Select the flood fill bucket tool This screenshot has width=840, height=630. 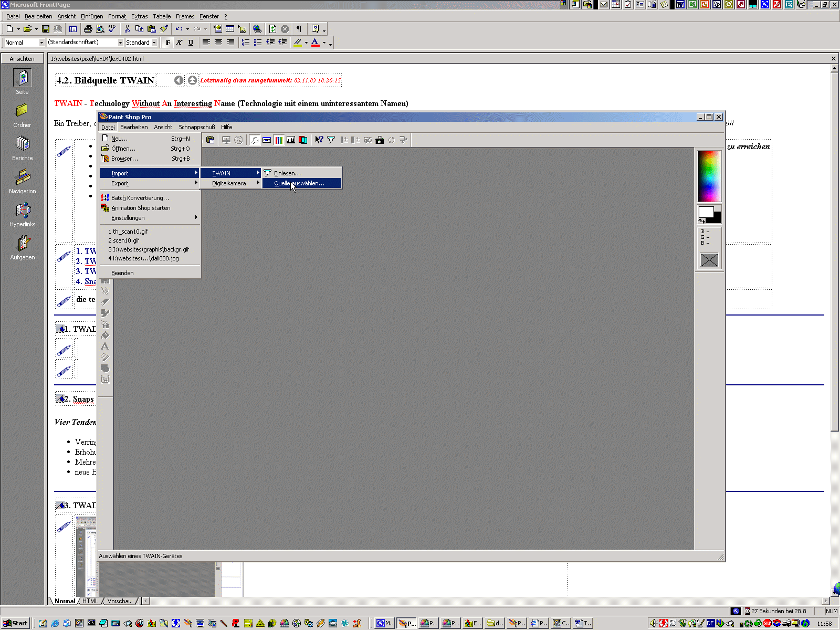click(105, 335)
